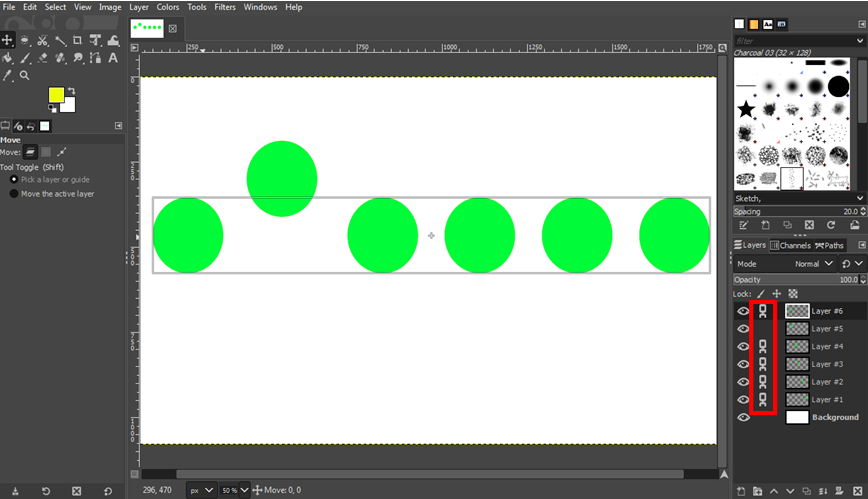Image resolution: width=868 pixels, height=499 pixels.
Task: Choose the Warp Transform tool
Action: 113,40
